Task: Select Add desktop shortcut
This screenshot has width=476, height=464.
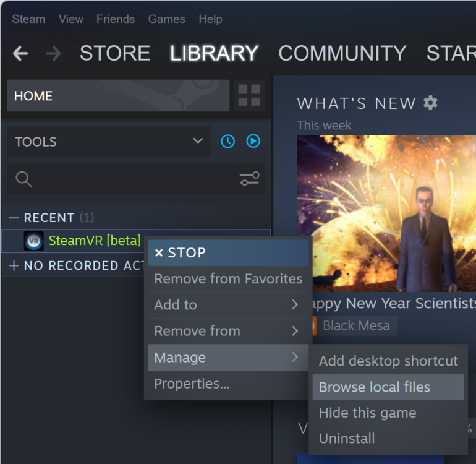Action: (x=388, y=361)
